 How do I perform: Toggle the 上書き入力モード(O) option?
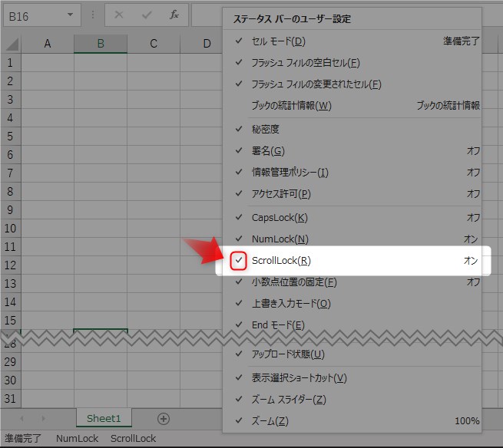coord(290,304)
